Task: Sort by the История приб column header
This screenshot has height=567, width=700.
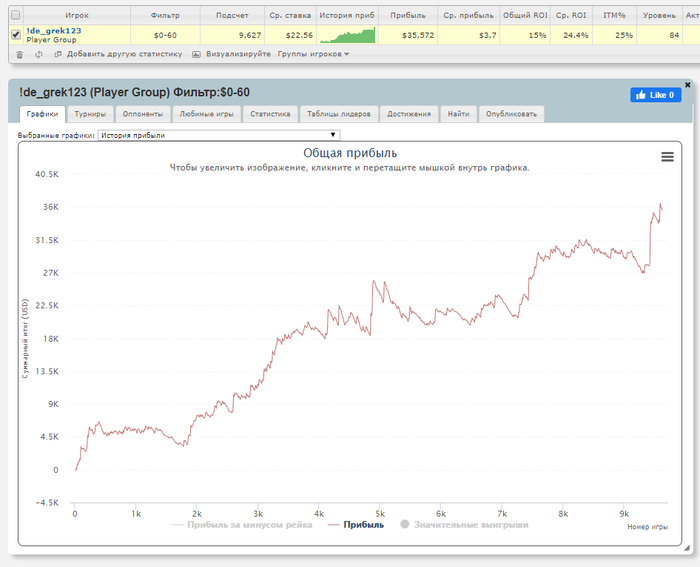Action: [347, 15]
